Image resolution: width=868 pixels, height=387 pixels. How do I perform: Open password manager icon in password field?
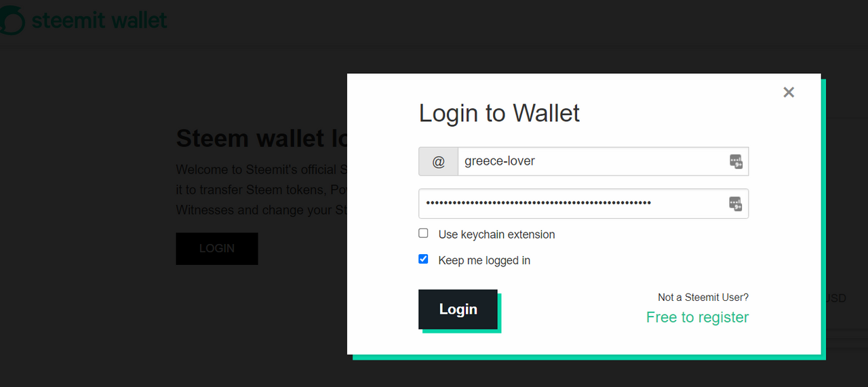(736, 203)
